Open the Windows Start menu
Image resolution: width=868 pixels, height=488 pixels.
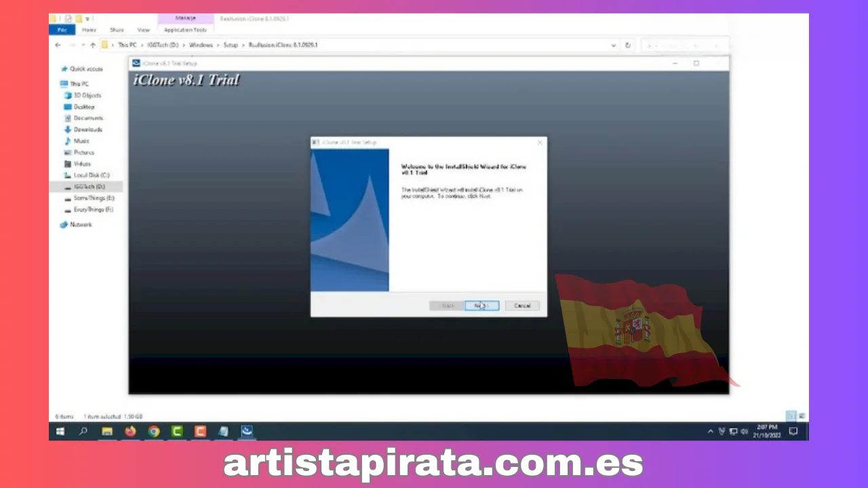[60, 431]
